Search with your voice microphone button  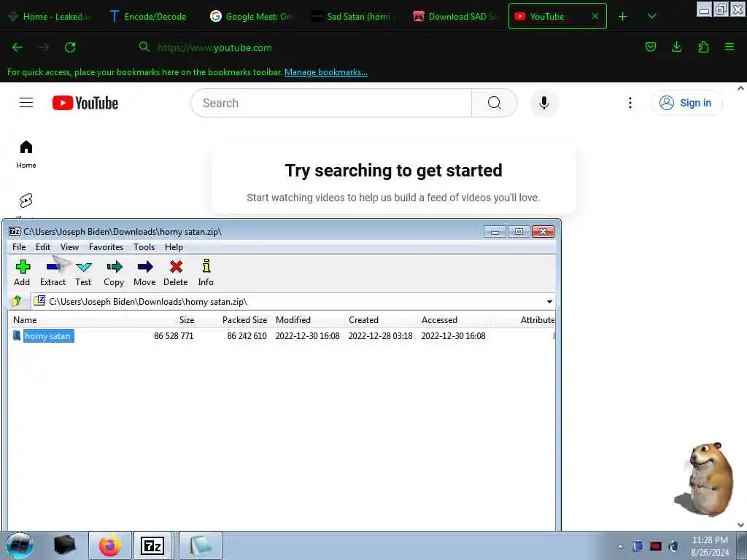pos(544,103)
